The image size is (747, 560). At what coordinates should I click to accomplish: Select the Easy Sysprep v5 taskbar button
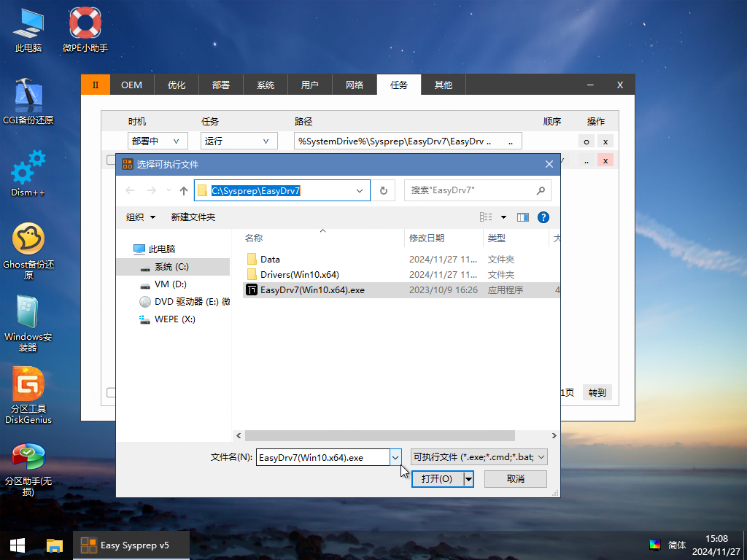point(131,545)
